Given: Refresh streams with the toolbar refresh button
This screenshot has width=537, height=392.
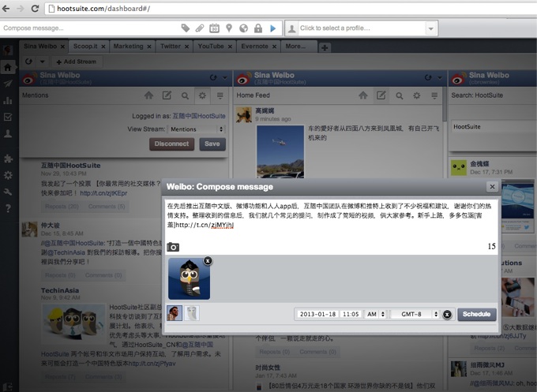Looking at the screenshot, I should pos(28,62).
